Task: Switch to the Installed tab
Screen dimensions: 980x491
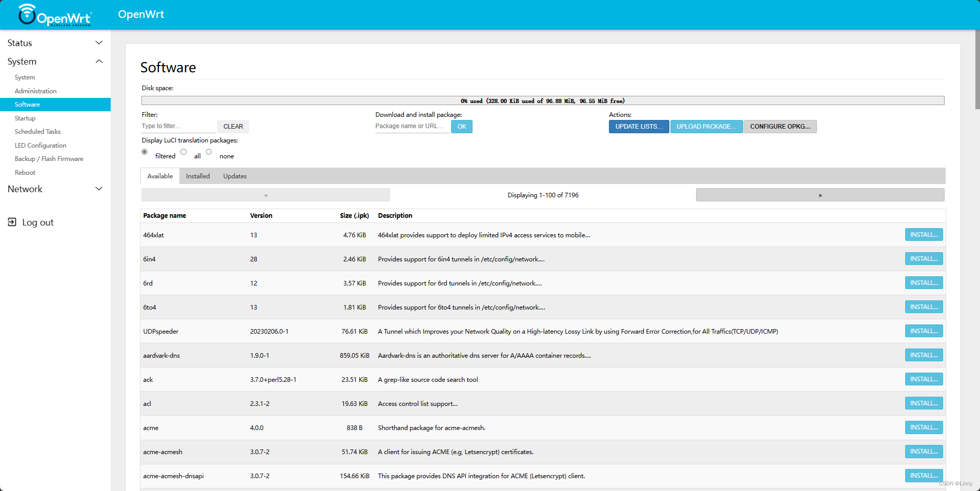Action: tap(198, 176)
